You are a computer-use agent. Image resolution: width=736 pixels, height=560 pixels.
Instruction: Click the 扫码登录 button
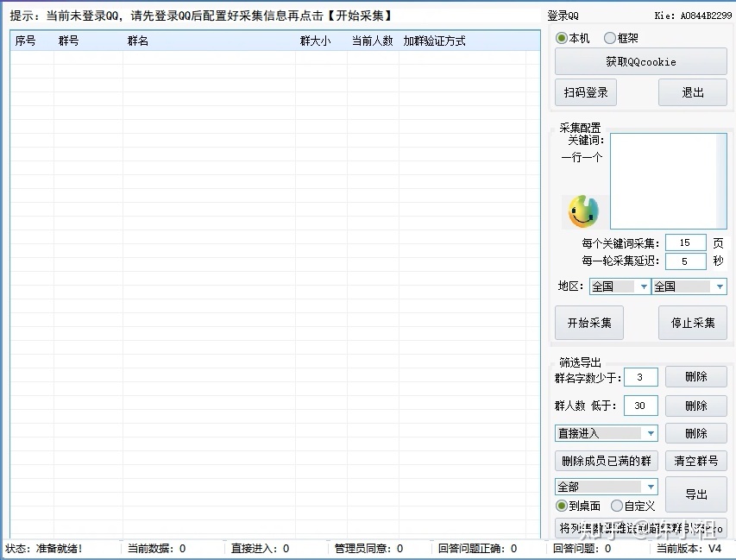pyautogui.click(x=587, y=92)
